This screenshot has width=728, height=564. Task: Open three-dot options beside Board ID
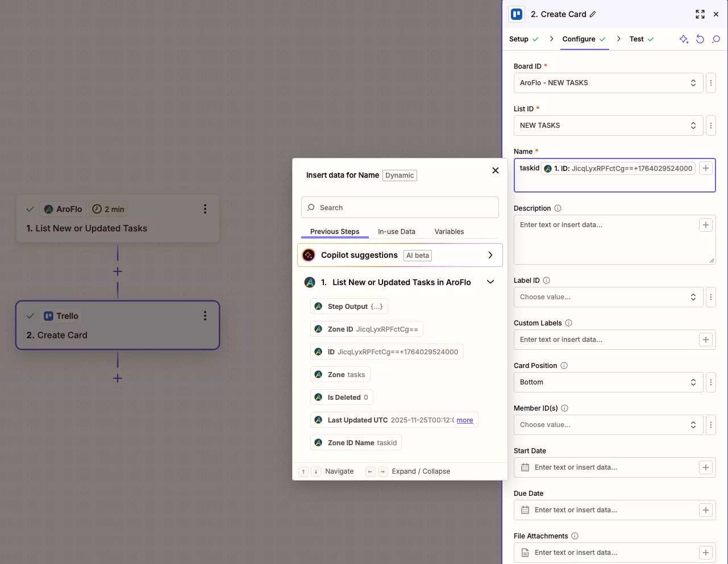711,83
